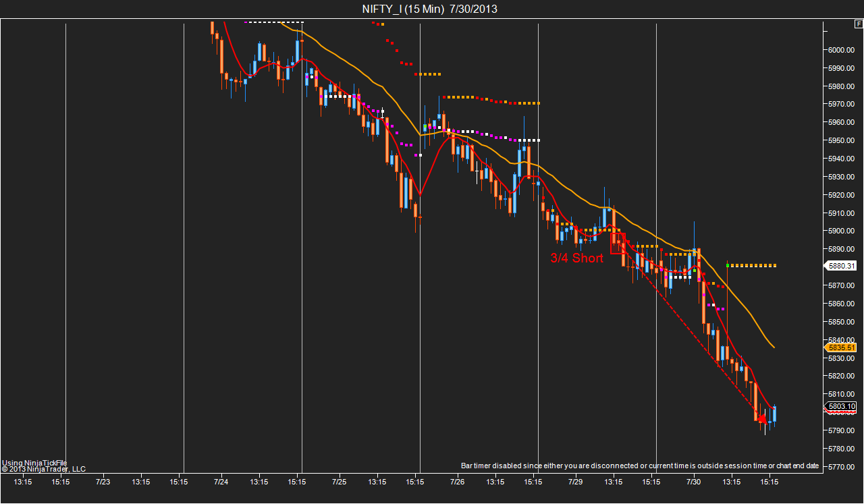The image size is (864, 504).
Task: Click the white 5880.31 price marker
Action: tap(842, 266)
